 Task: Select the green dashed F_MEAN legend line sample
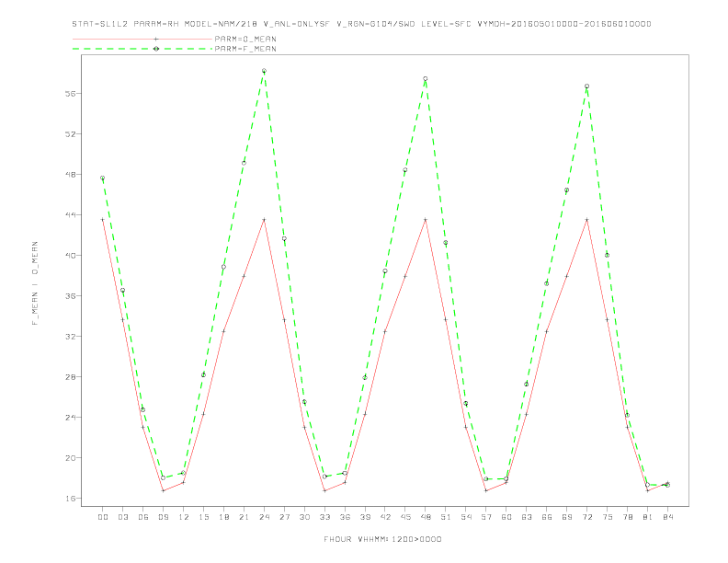click(142, 49)
